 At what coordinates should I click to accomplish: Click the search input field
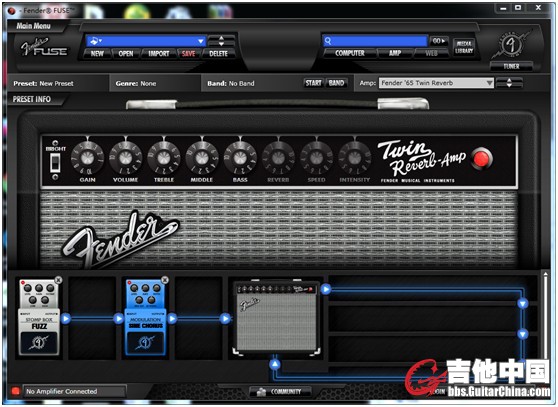[375, 41]
